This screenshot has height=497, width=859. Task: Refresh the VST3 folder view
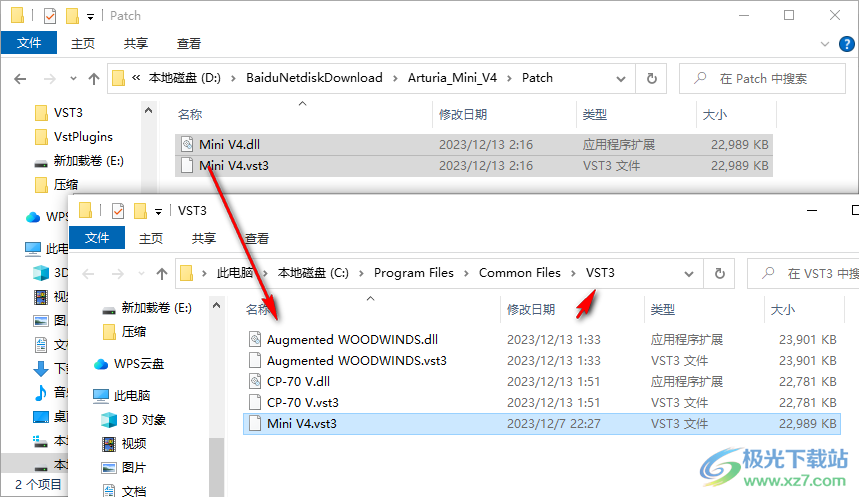pos(718,273)
